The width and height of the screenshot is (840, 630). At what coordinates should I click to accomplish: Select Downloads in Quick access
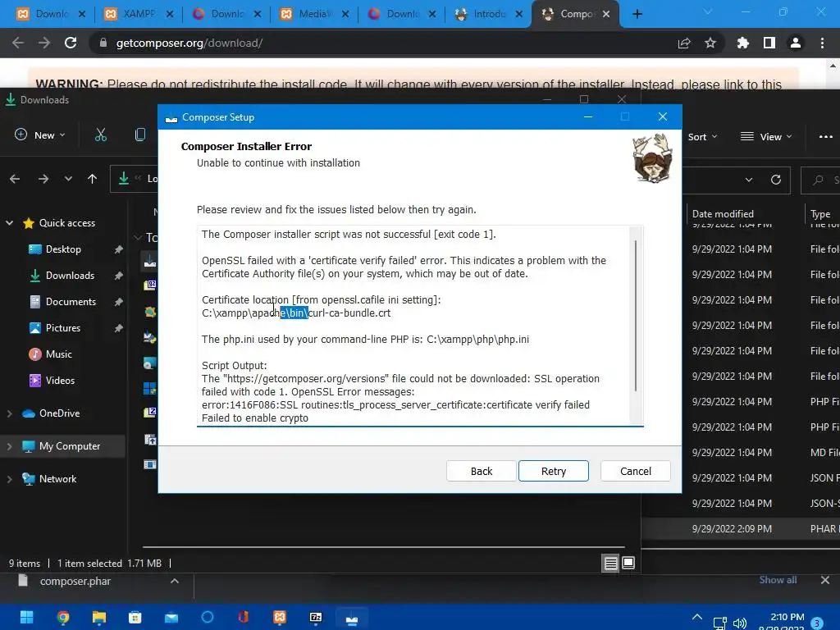point(70,276)
